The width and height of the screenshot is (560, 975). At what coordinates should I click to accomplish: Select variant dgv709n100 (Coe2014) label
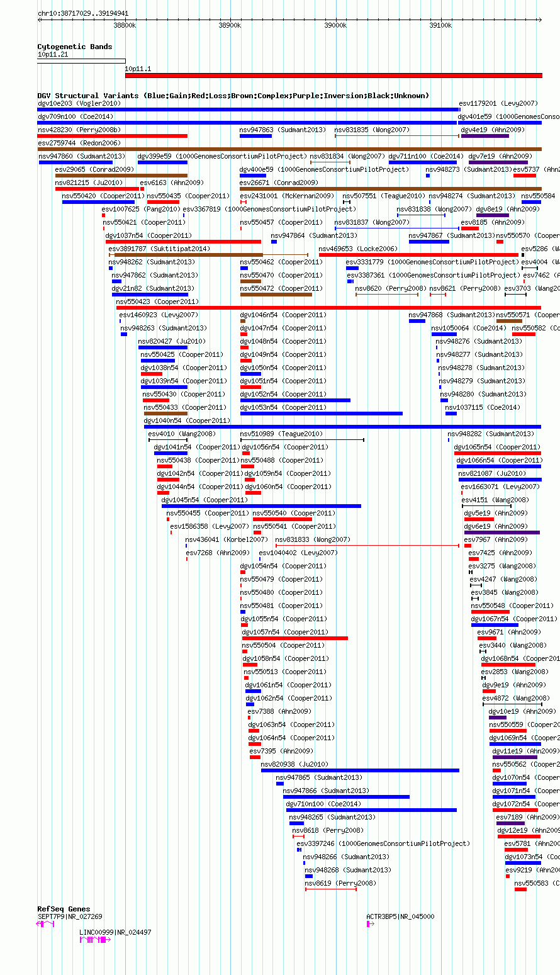point(76,116)
